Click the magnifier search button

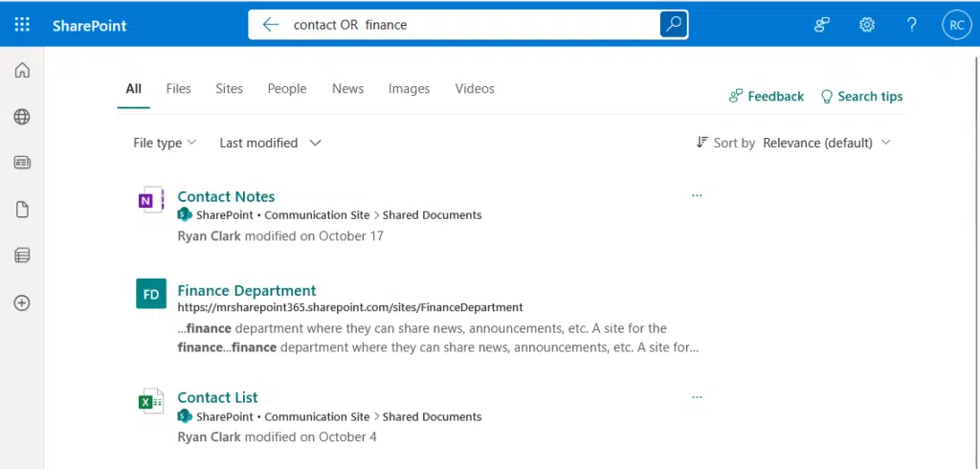click(673, 24)
